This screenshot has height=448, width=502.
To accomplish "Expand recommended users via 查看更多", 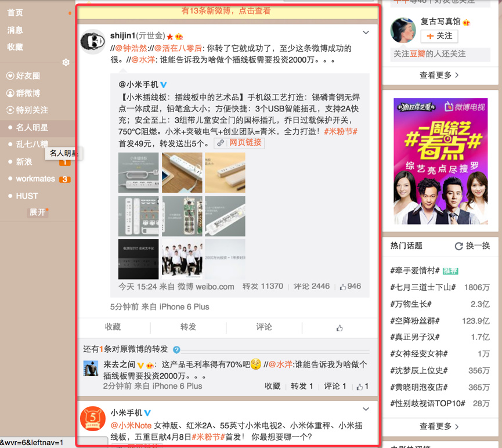I will point(439,75).
